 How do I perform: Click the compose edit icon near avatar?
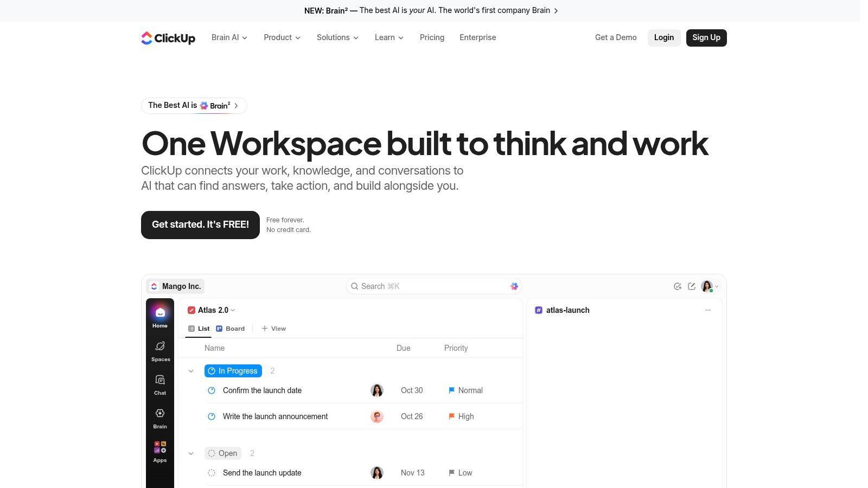692,286
